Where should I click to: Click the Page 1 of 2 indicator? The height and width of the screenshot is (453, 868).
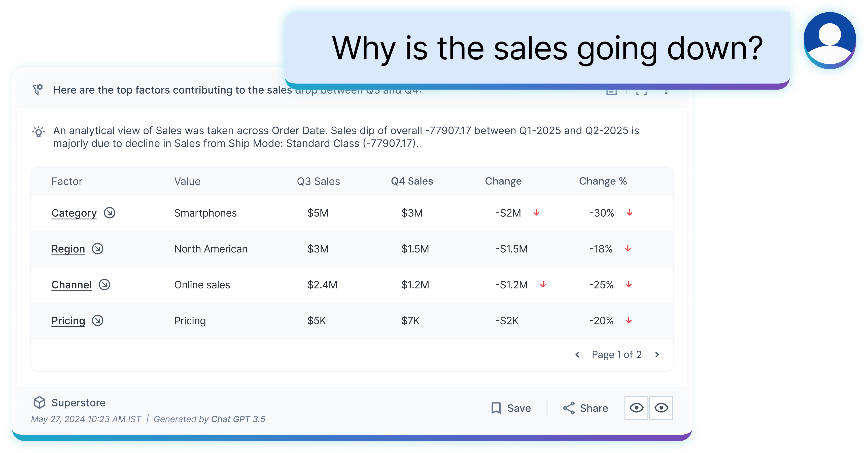pos(617,355)
